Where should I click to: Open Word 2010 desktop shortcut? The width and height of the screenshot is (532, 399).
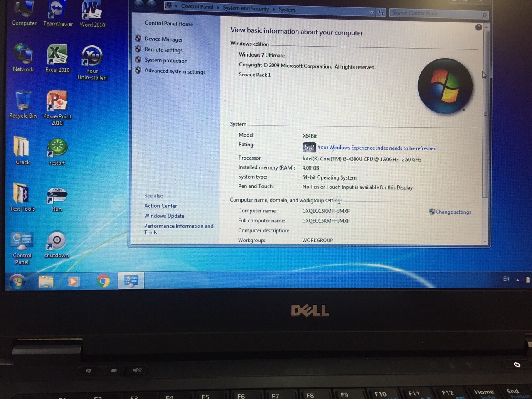coord(92,14)
